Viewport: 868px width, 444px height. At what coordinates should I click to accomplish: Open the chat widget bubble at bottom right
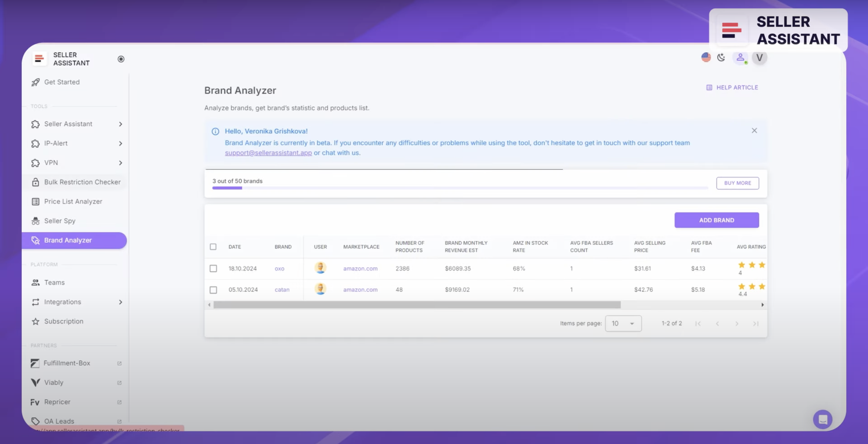(x=822, y=419)
